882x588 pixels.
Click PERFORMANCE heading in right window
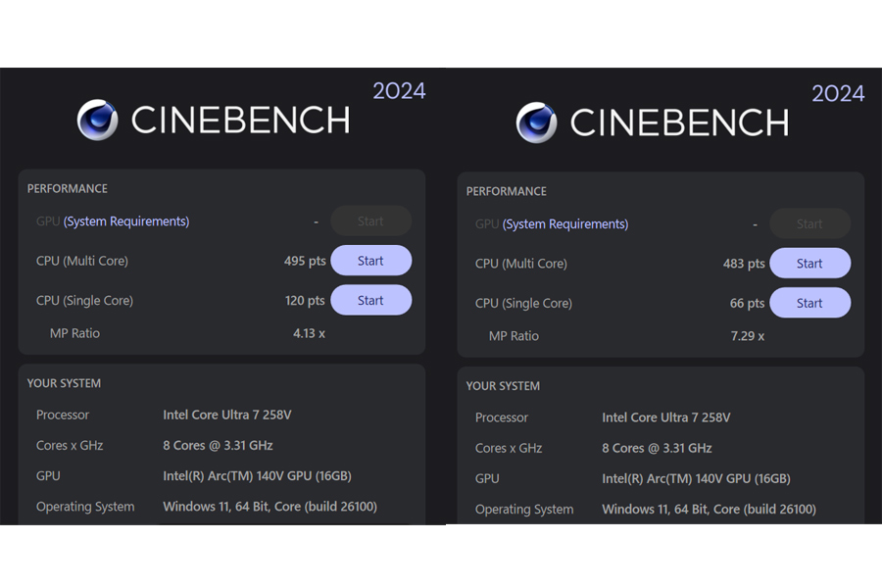point(507,191)
